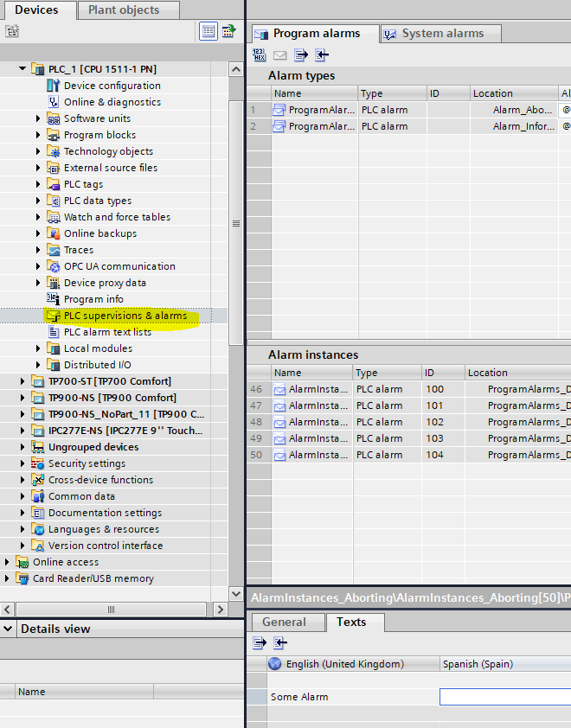Click the Spanish (Spain) text input field
571x728 pixels.
505,697
